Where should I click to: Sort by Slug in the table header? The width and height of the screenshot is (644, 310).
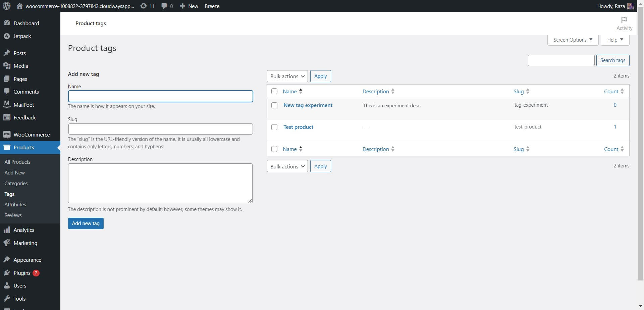click(x=522, y=91)
